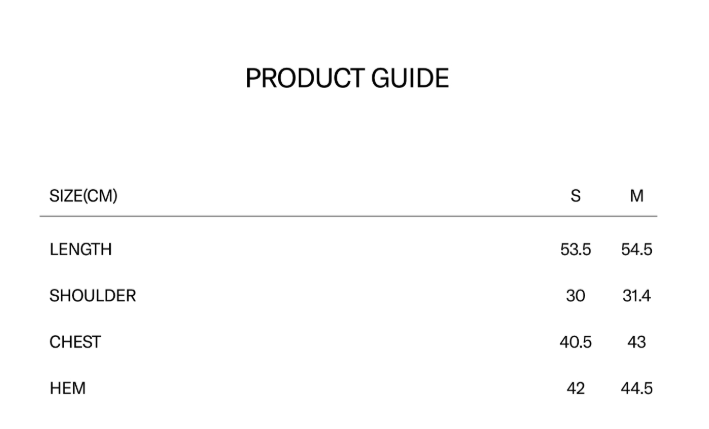Click the shoulder value 30
709x429 pixels.
(x=575, y=296)
